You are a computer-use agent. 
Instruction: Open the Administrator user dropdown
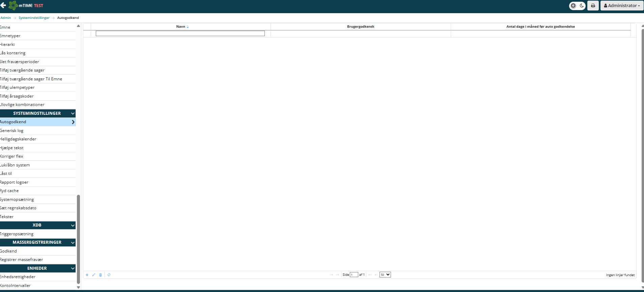click(622, 6)
